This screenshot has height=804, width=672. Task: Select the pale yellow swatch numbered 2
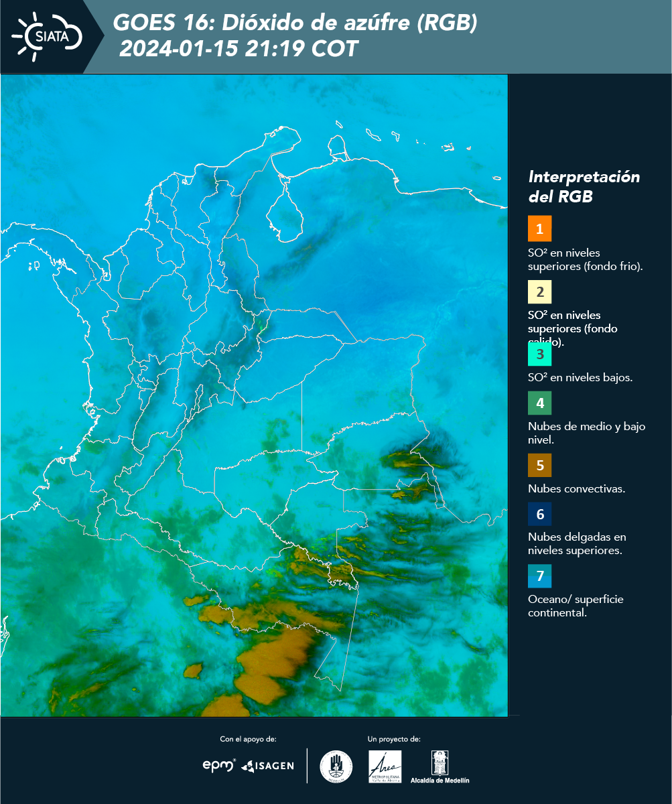click(539, 291)
